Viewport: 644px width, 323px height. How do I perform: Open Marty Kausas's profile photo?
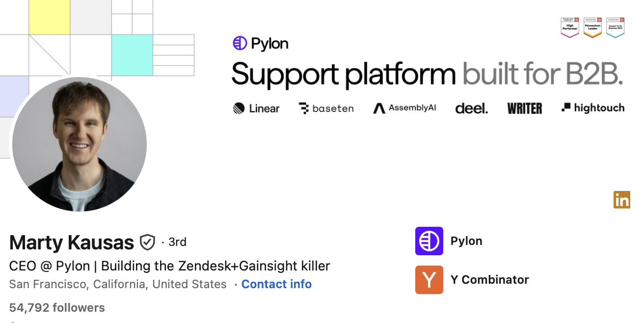coord(80,144)
